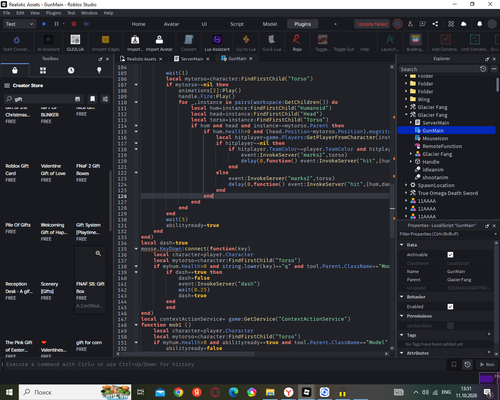
Task: Pause the running simulation
Action: [56, 24]
